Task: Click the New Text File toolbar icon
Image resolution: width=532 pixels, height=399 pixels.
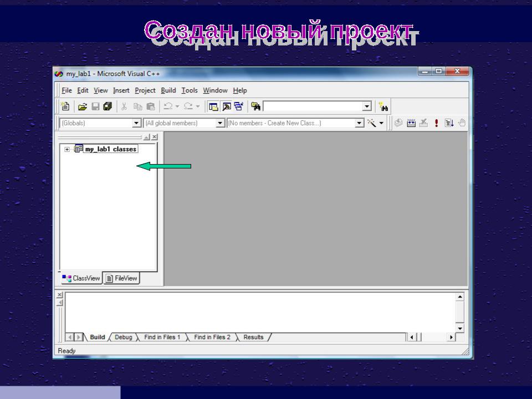Action: (65, 106)
